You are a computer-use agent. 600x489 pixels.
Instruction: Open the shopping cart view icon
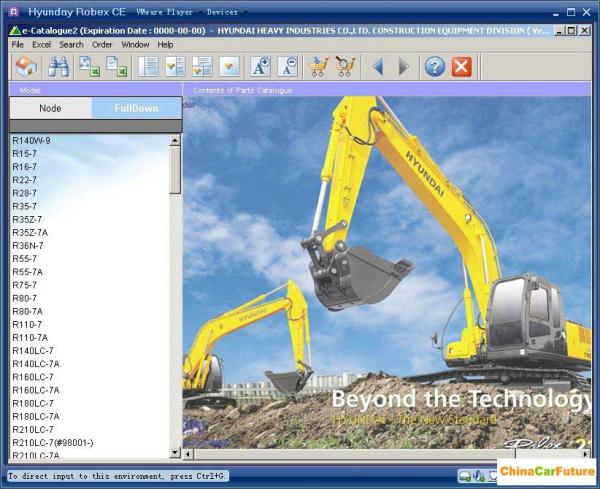click(345, 67)
